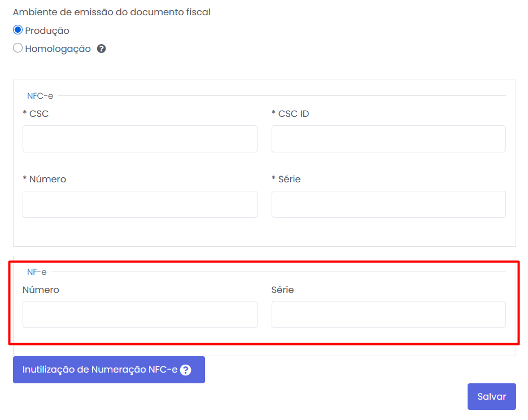
Task: Click the "* CSC ID" field label
Action: point(290,114)
